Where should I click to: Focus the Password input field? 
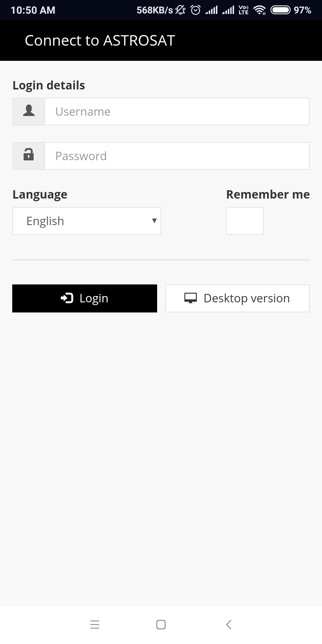click(177, 156)
